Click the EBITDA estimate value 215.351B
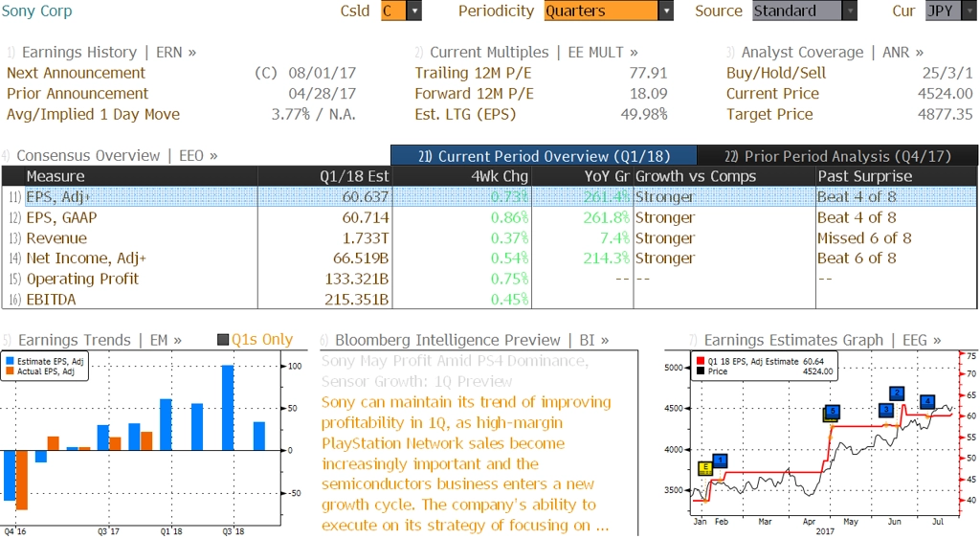Screen dimensions: 980x539 tap(356, 300)
